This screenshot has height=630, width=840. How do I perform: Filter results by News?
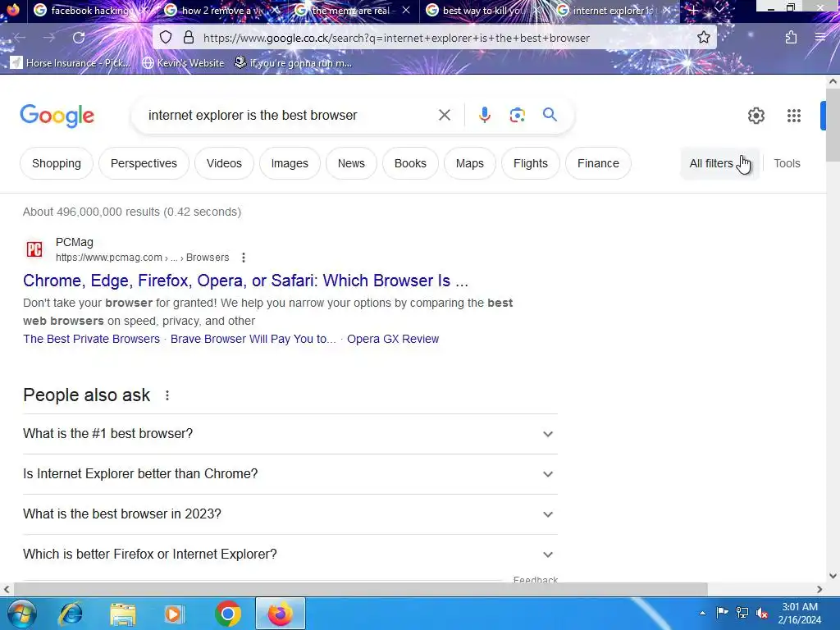pos(351,163)
